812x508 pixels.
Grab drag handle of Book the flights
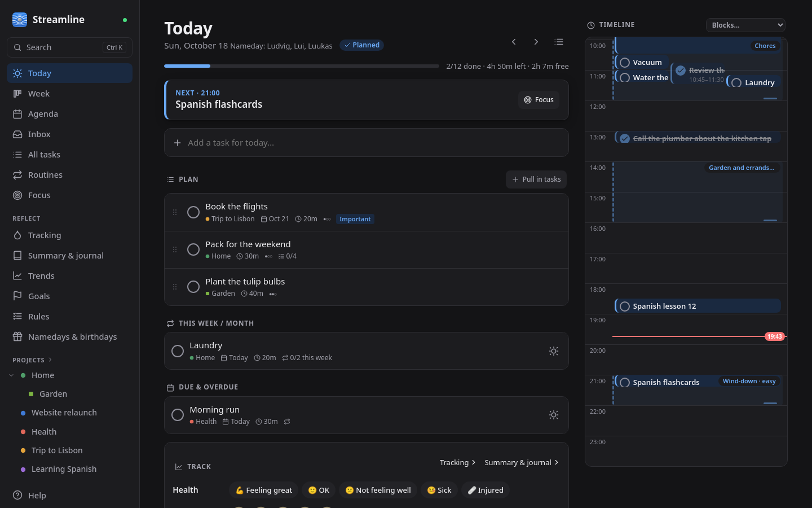click(175, 212)
